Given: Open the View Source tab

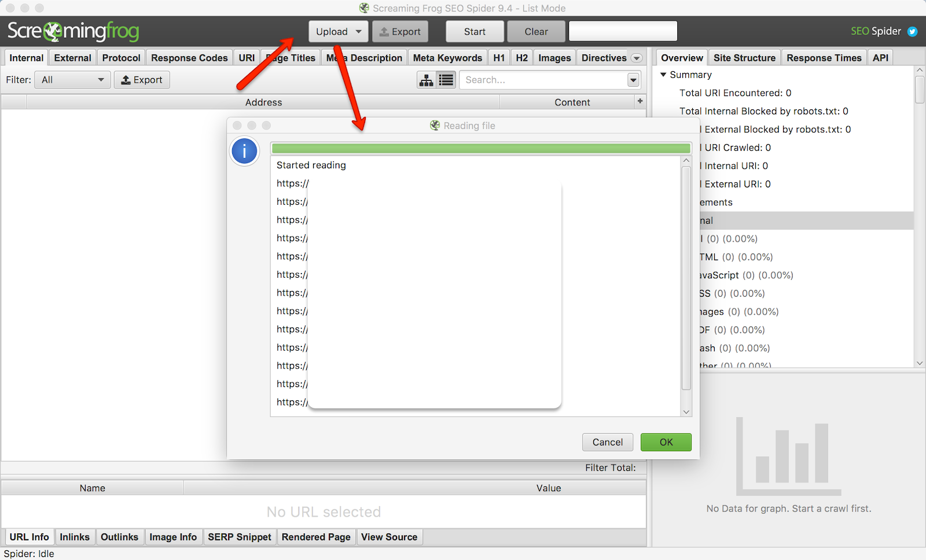Looking at the screenshot, I should (x=389, y=537).
